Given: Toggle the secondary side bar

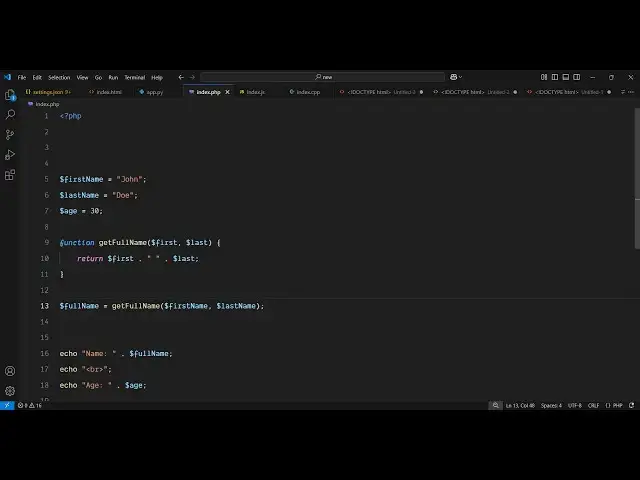Looking at the screenshot, I should pyautogui.click(x=577, y=77).
